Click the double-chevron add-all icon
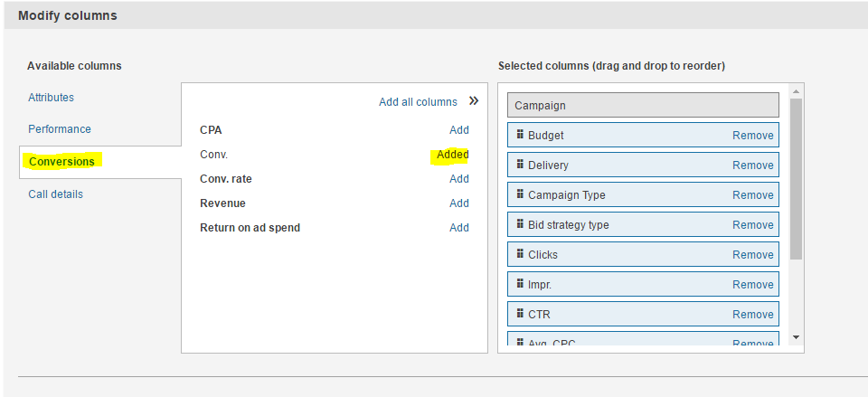 click(x=473, y=101)
